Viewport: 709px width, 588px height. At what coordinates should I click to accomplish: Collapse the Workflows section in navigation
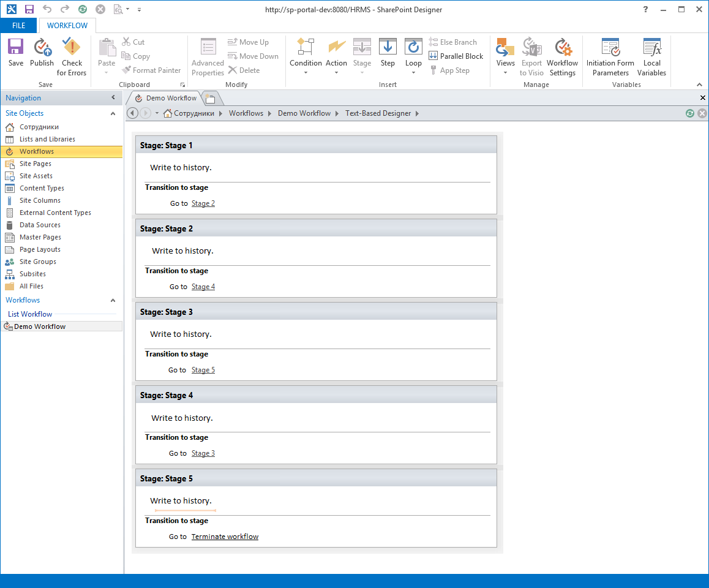(113, 300)
